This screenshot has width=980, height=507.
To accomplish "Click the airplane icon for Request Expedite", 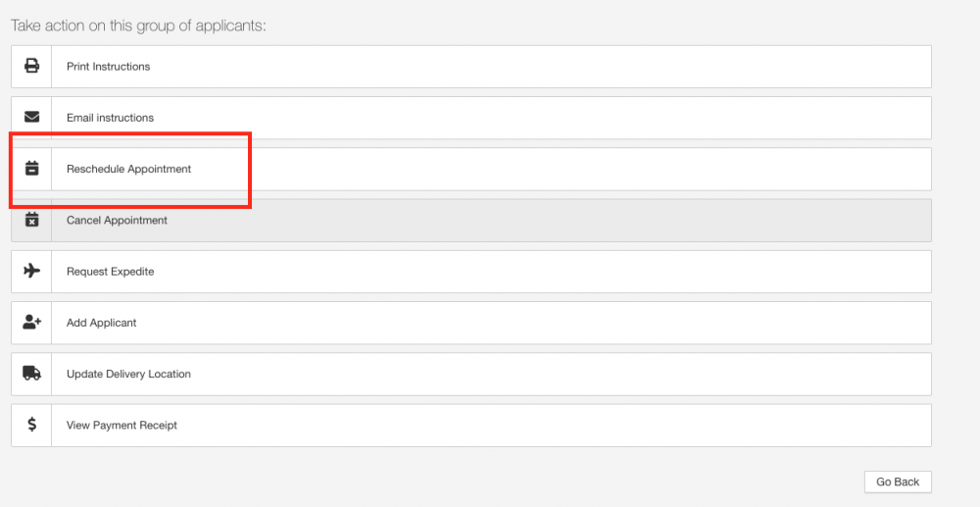I will pos(31,272).
